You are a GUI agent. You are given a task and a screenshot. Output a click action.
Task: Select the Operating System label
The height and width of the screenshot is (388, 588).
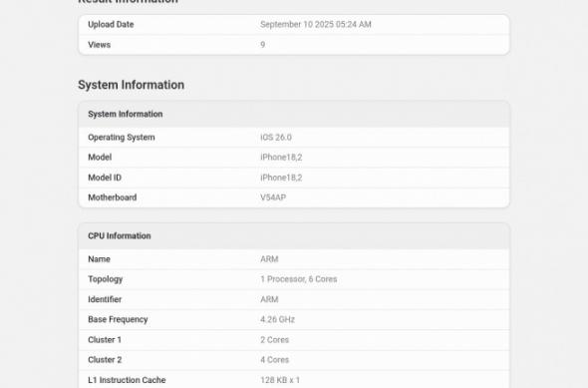coord(122,138)
